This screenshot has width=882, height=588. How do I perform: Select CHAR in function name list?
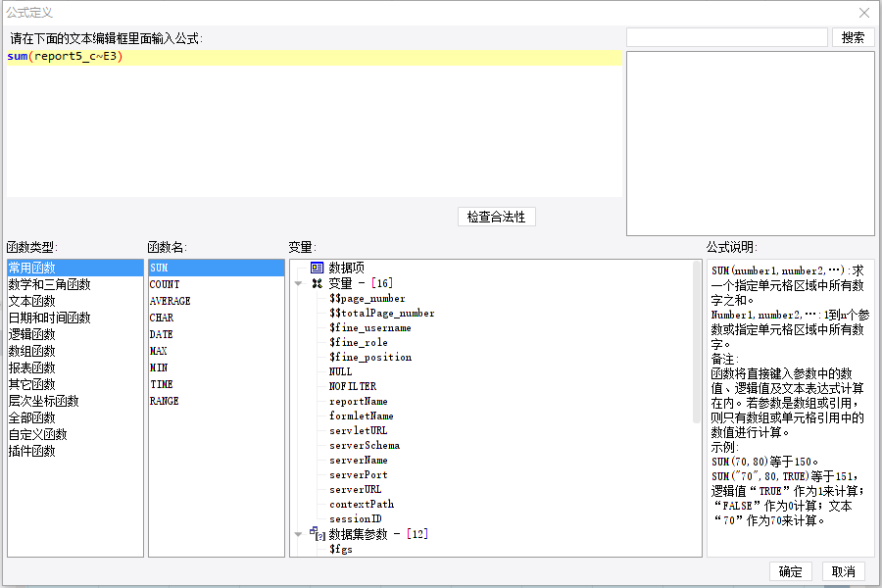point(217,318)
